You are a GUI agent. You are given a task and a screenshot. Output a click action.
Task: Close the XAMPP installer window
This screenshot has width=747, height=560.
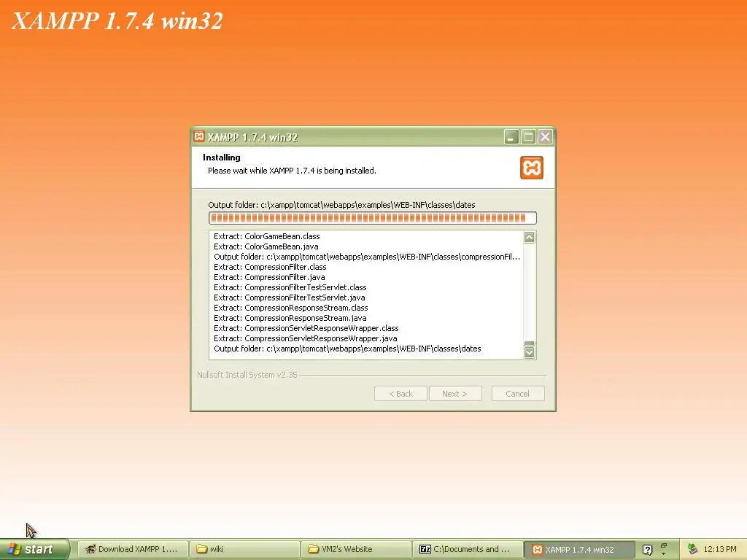pyautogui.click(x=546, y=137)
